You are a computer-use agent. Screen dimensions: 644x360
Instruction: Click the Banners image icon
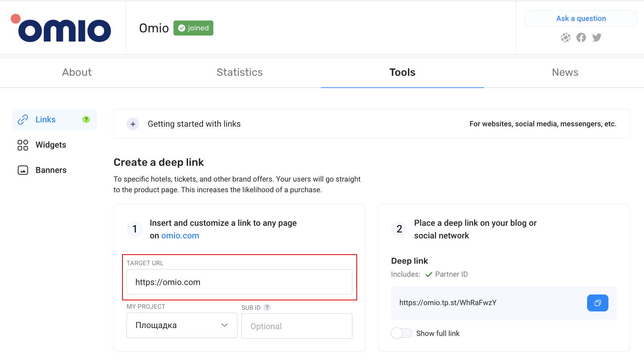23,170
